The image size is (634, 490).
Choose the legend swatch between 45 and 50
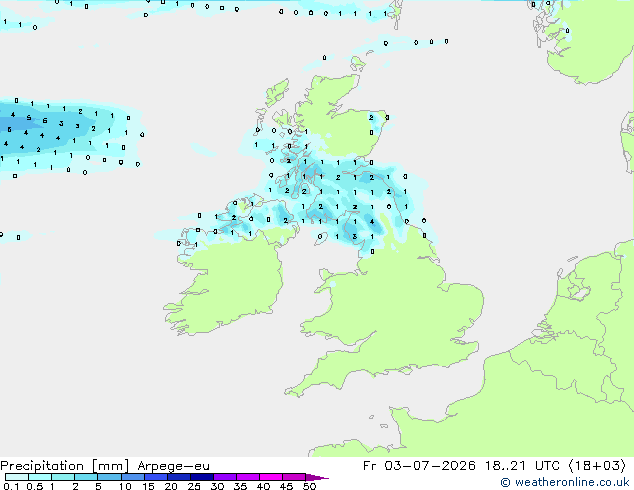click(x=294, y=477)
